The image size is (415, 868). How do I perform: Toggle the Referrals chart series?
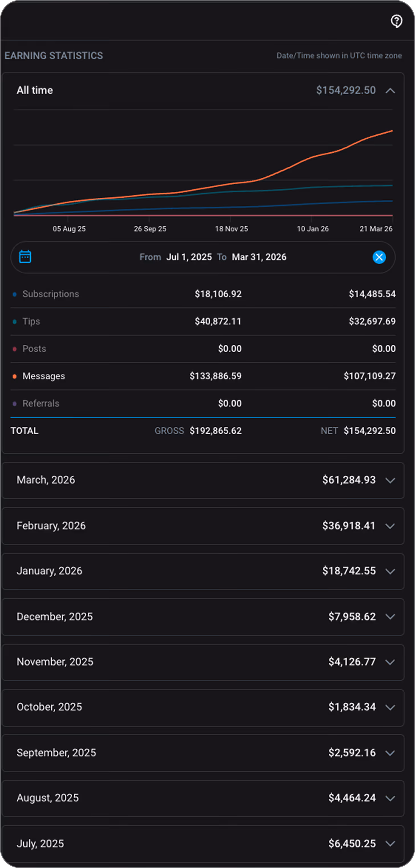coord(41,403)
